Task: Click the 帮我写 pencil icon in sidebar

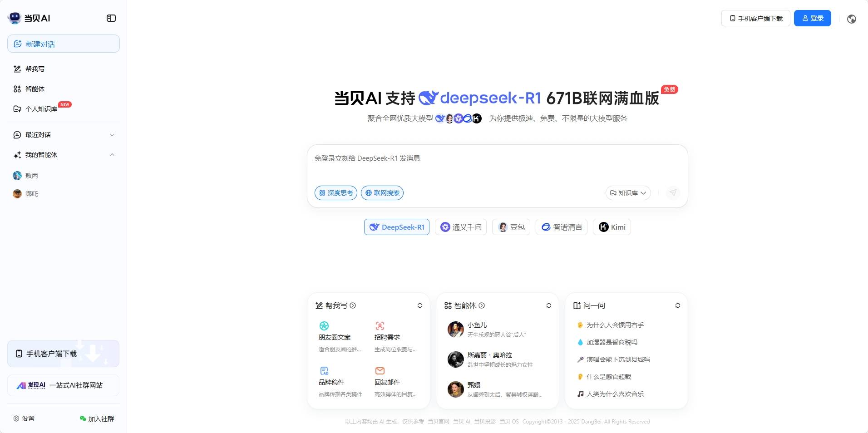Action: (17, 69)
